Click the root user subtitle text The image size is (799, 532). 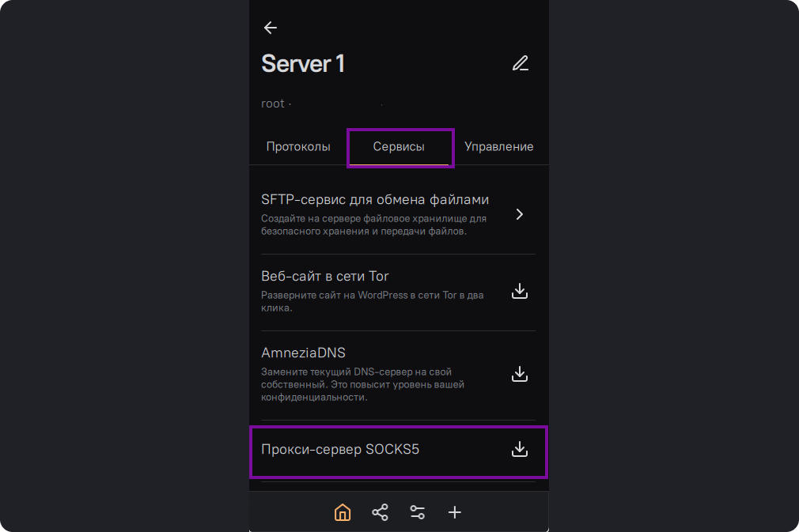click(x=274, y=104)
